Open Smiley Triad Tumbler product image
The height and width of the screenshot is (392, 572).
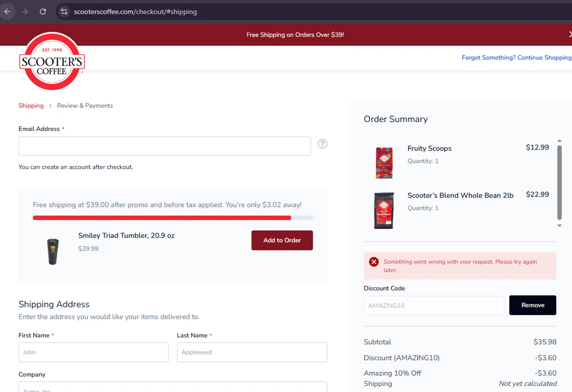coord(53,251)
